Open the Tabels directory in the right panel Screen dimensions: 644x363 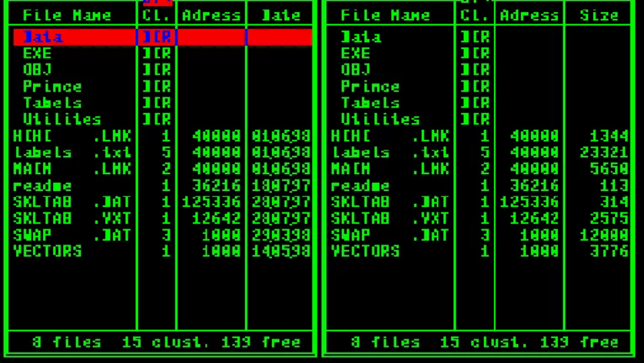pos(371,103)
